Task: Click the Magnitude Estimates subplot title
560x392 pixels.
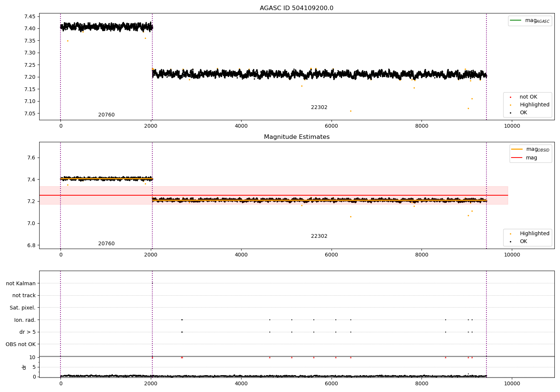Action: click(296, 137)
